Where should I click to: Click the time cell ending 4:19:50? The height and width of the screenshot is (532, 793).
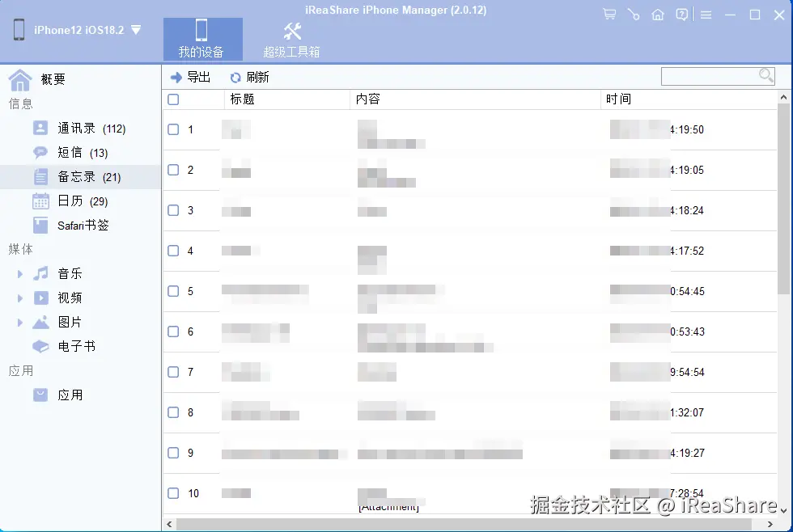coord(657,129)
